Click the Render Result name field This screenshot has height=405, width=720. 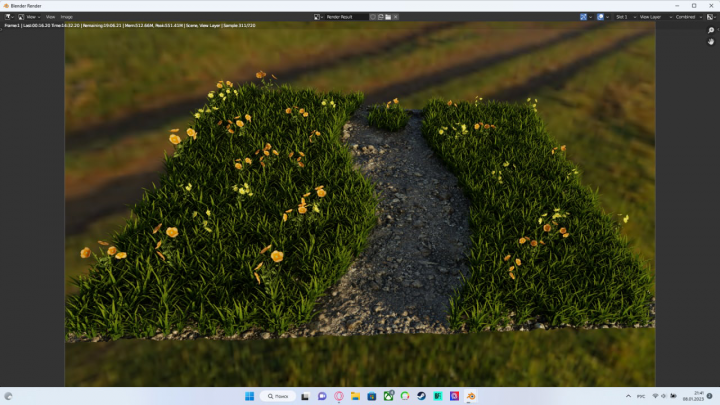tap(346, 17)
